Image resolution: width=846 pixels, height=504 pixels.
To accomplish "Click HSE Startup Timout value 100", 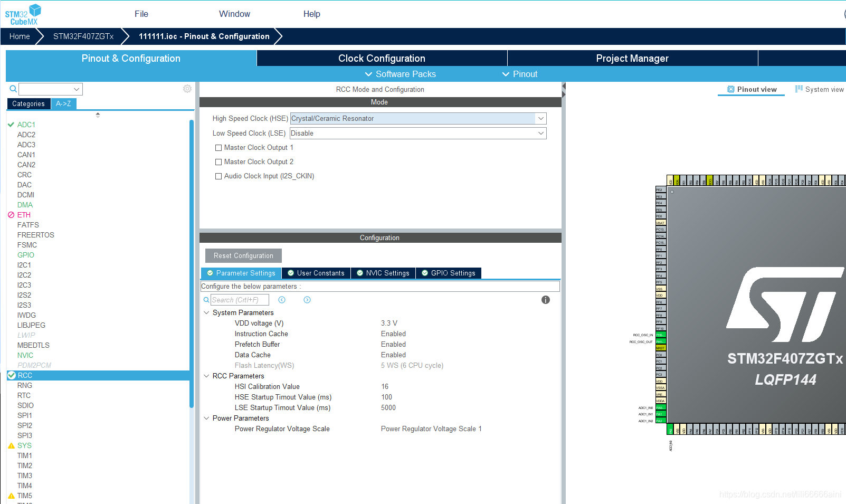I will (x=387, y=397).
